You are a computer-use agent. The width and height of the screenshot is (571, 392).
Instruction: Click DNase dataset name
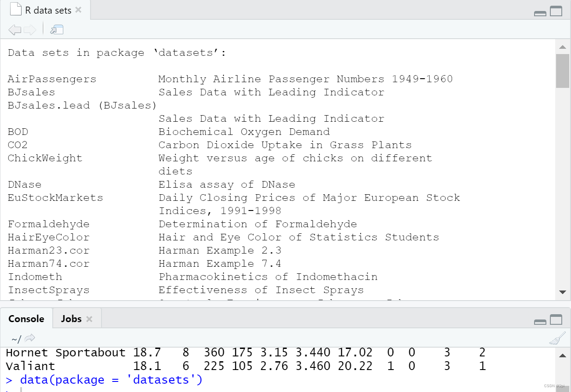tap(25, 185)
